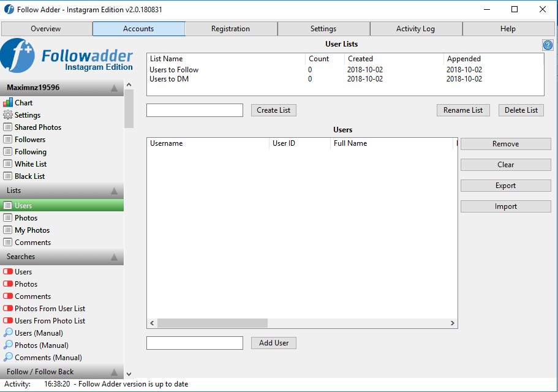Click the horizontal scrollbar thumb in Users table
This screenshot has width=558, height=392.
[x=213, y=323]
